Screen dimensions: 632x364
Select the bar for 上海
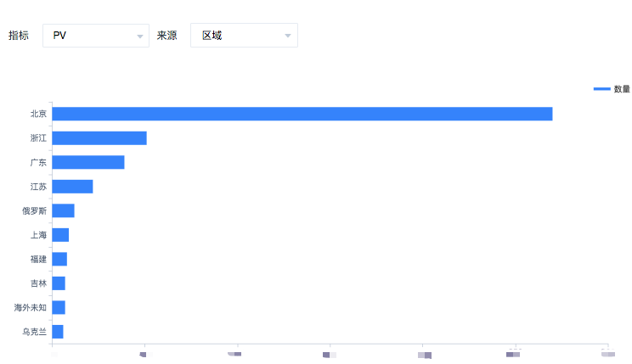pyautogui.click(x=60, y=235)
